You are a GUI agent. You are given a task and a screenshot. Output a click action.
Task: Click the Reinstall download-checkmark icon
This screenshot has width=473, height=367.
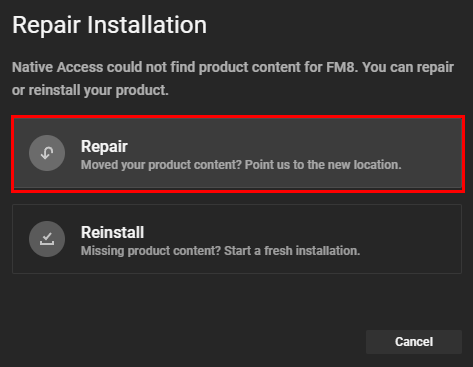click(47, 239)
